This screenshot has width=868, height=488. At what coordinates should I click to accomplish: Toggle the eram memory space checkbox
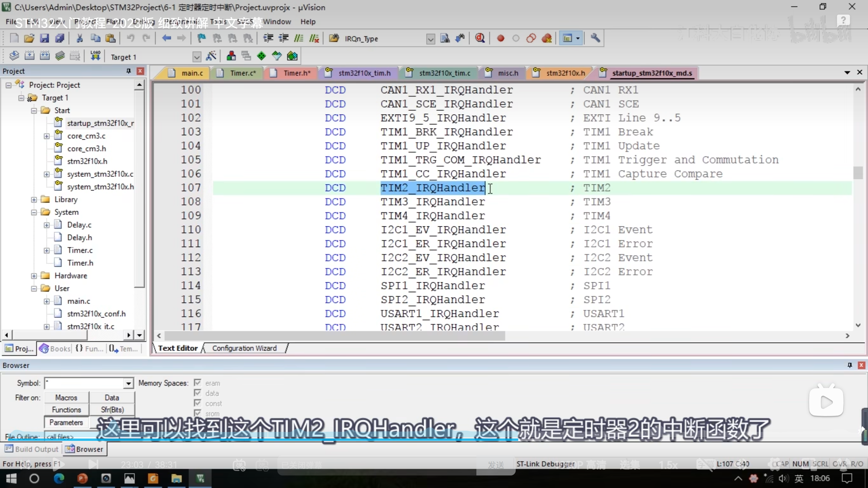coord(198,383)
